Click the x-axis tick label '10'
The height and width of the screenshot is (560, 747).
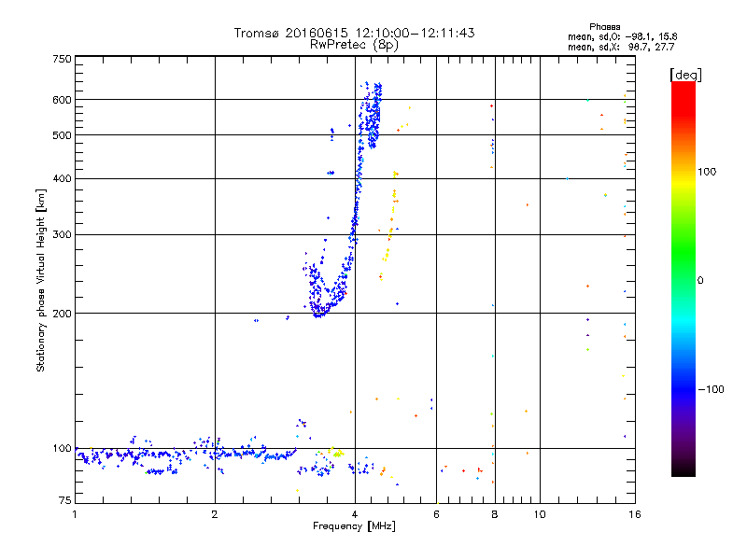click(540, 514)
